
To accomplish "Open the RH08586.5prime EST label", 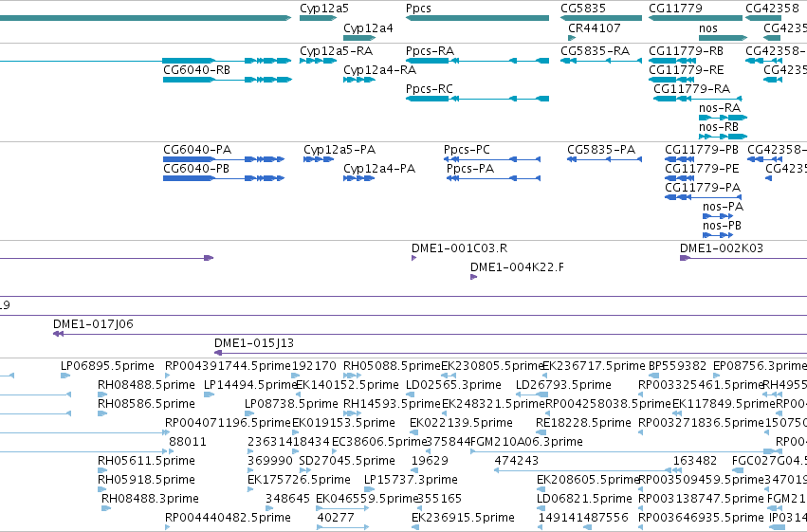I will click(146, 404).
